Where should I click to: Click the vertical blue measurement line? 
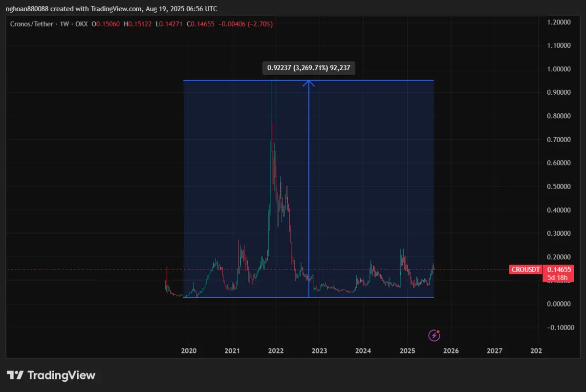tap(308, 195)
